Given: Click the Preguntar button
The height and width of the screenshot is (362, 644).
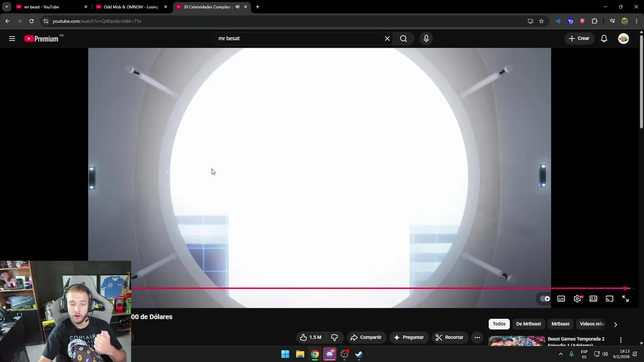Looking at the screenshot, I should (x=409, y=337).
